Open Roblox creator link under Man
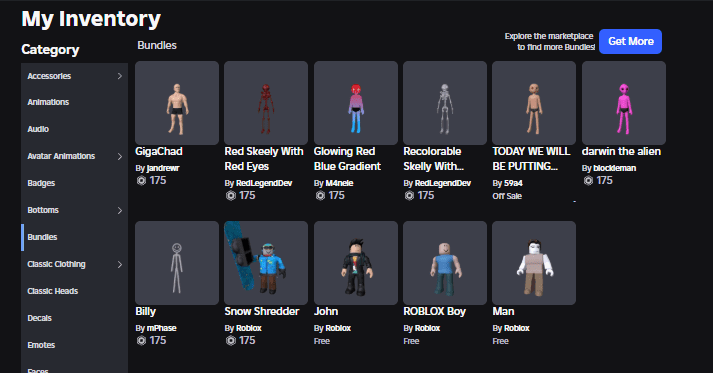The width and height of the screenshot is (713, 373). tap(517, 328)
